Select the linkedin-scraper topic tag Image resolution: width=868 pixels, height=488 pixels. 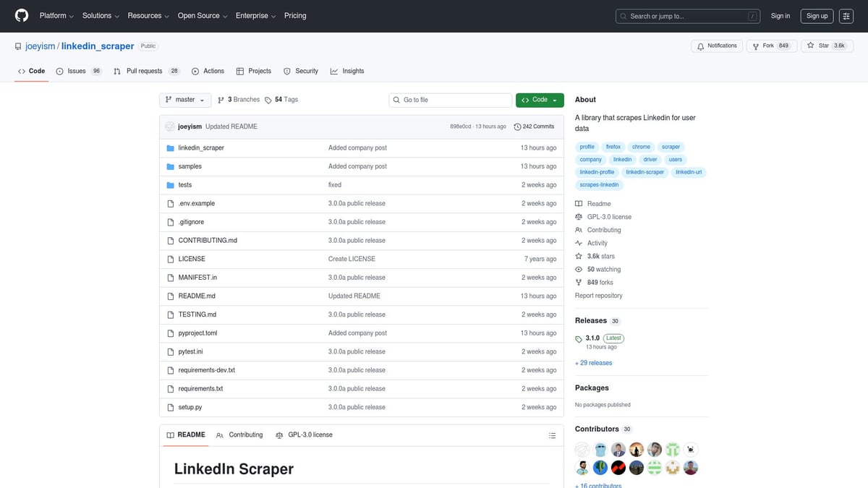tap(645, 172)
